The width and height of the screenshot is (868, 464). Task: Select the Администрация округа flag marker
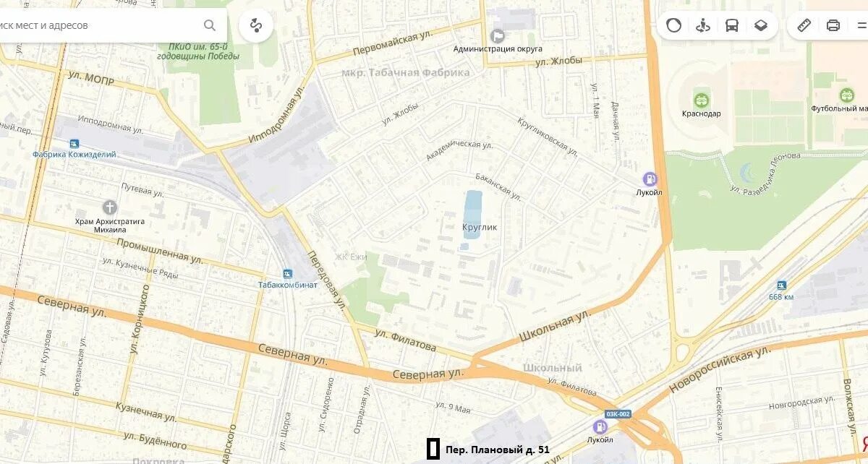(497, 35)
